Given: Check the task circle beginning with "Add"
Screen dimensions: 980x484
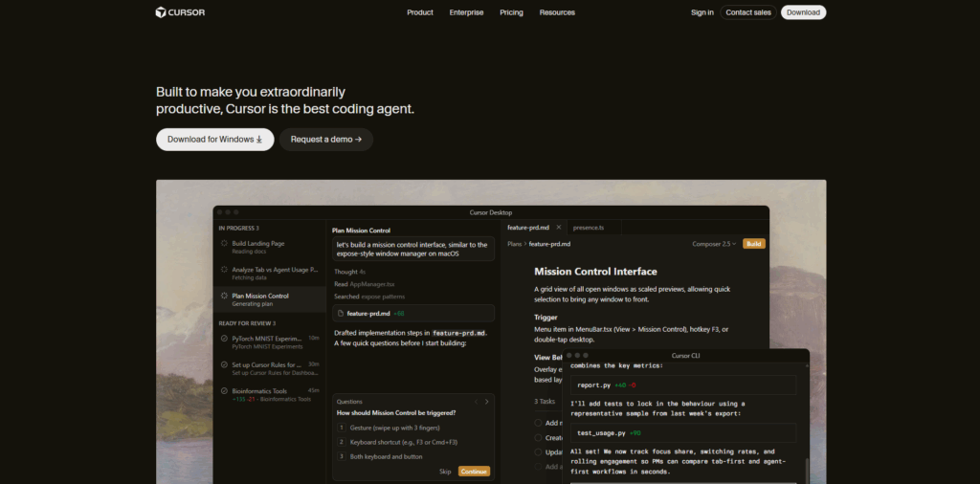Looking at the screenshot, I should 538,423.
